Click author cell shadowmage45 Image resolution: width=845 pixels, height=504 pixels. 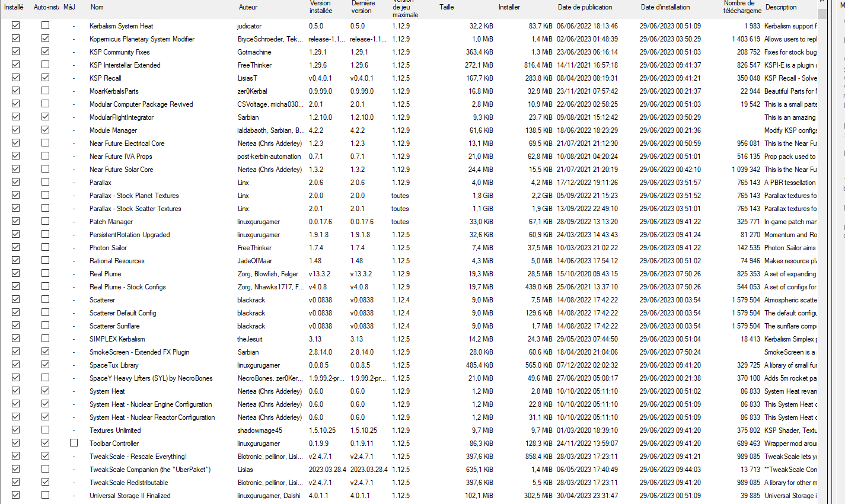point(260,430)
